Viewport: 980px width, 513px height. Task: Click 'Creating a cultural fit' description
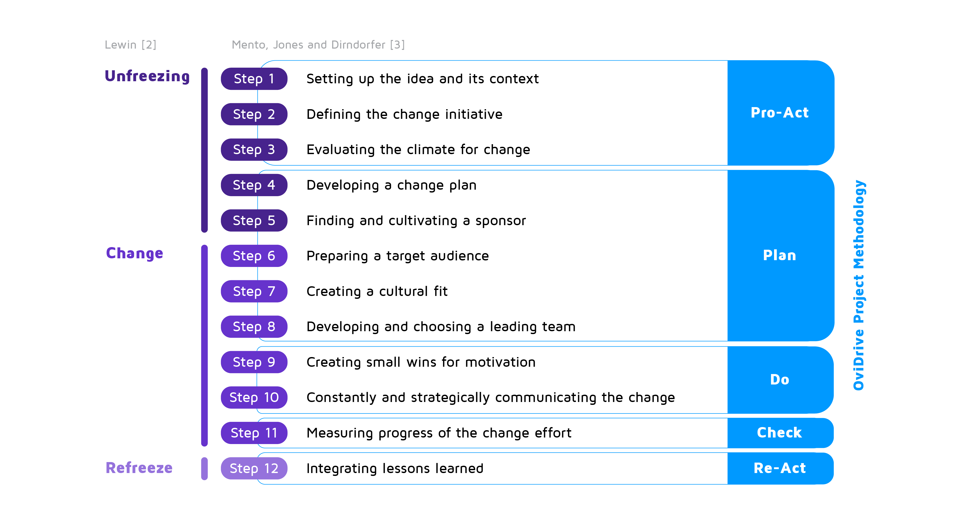coord(377,291)
